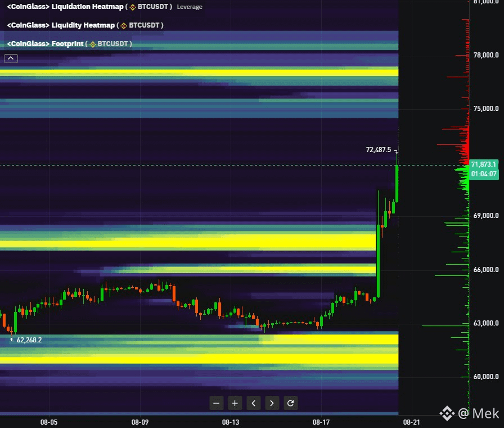
Task: Move the chart left with the arrow button
Action: tap(254, 403)
